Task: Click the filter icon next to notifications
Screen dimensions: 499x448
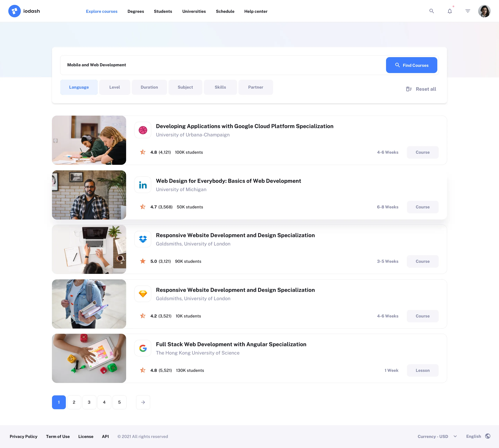Action: click(x=467, y=11)
